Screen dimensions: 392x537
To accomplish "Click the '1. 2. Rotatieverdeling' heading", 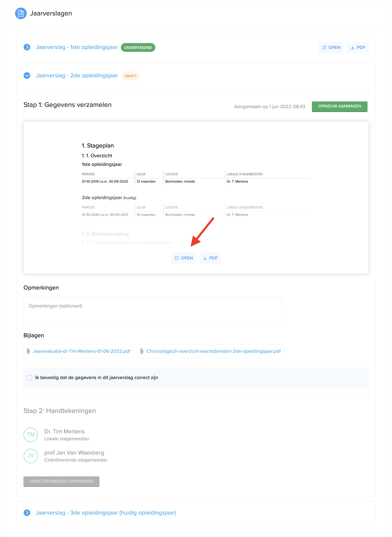I will point(105,234).
